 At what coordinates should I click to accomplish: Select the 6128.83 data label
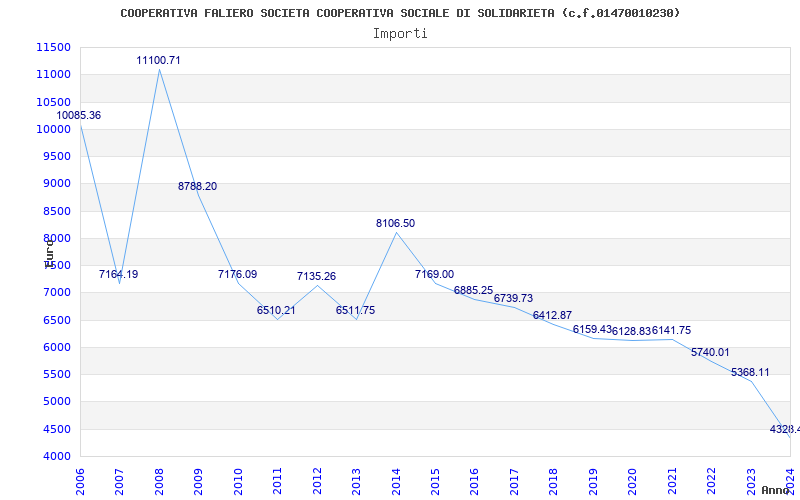click(x=632, y=331)
